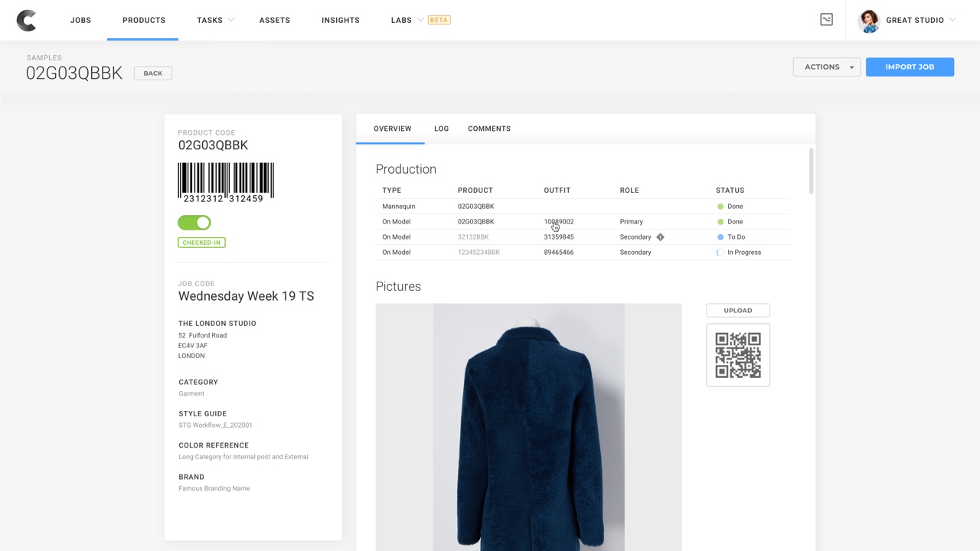Toggle the green checked-in switch
The width and height of the screenshot is (980, 551).
coord(194,223)
